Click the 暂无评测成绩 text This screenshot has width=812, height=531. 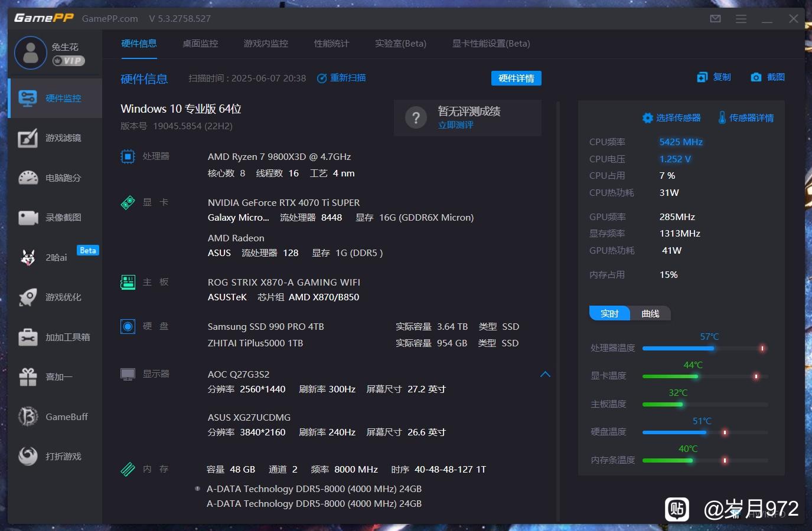coord(469,111)
